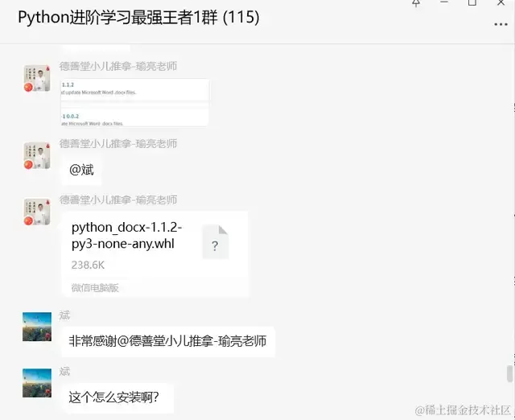The height and width of the screenshot is (420, 515).
Task: Open the three-dot chat info menu
Action: pyautogui.click(x=501, y=25)
